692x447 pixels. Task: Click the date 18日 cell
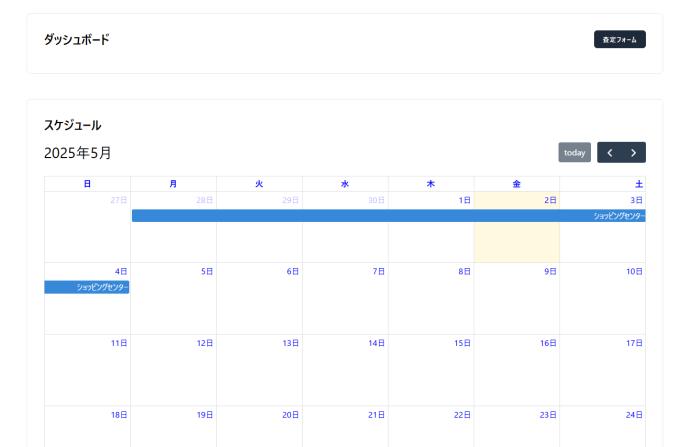point(119,415)
